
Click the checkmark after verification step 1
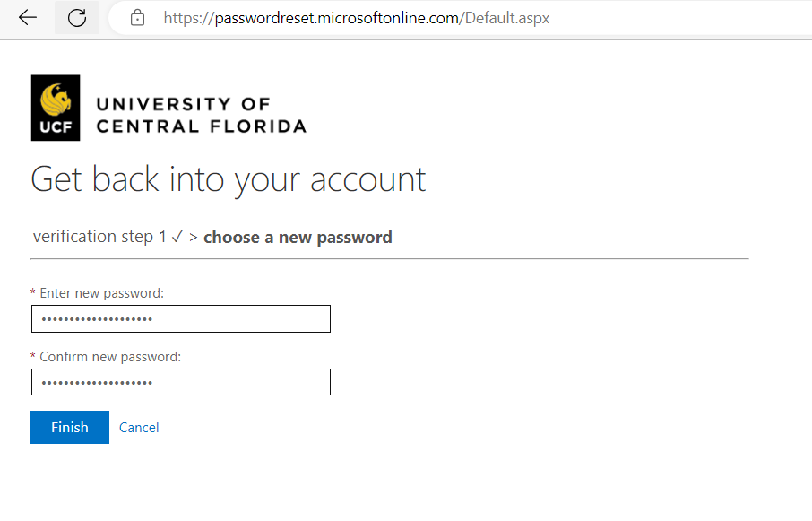pyautogui.click(x=177, y=236)
